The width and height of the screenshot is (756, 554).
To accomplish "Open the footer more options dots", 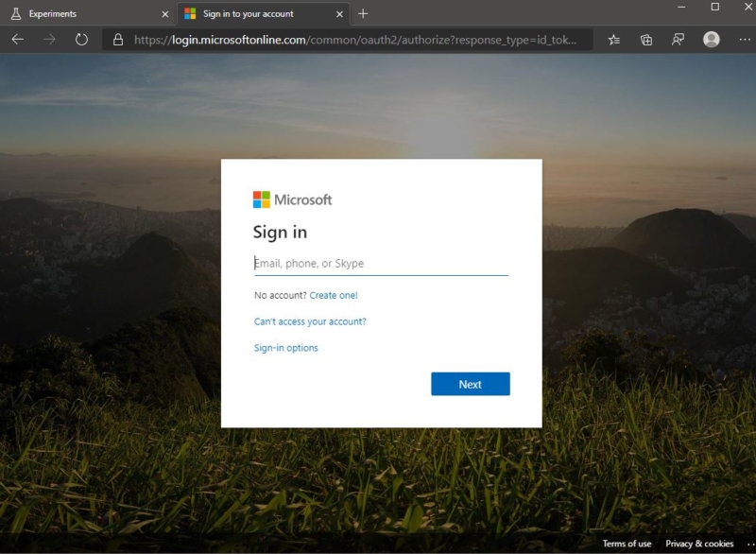I will [750, 544].
